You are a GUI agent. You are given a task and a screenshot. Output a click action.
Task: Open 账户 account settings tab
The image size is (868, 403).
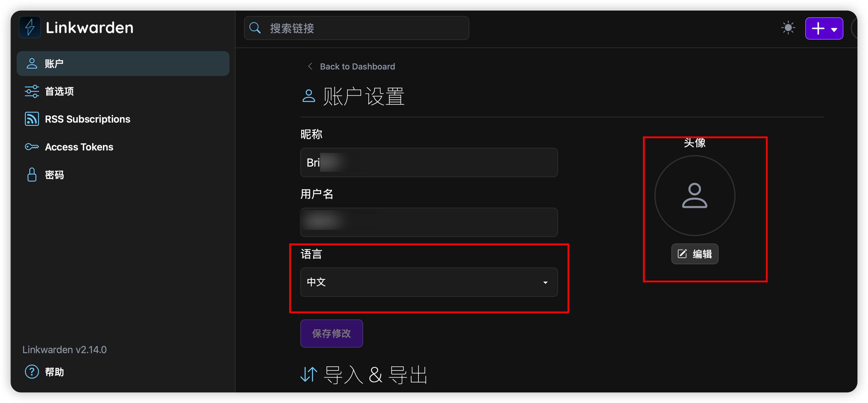[x=123, y=63]
